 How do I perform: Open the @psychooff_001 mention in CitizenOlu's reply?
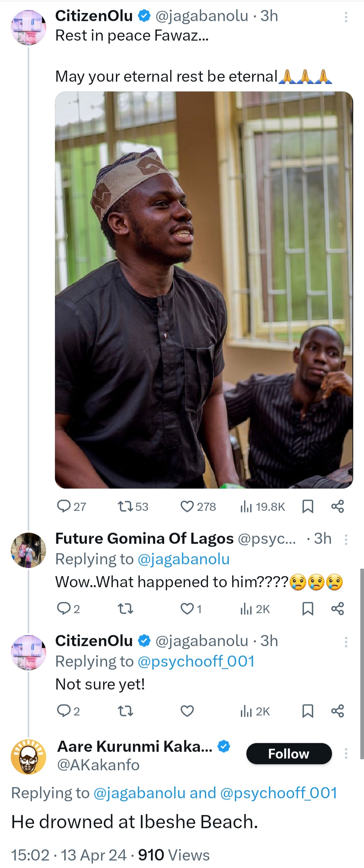(x=196, y=661)
